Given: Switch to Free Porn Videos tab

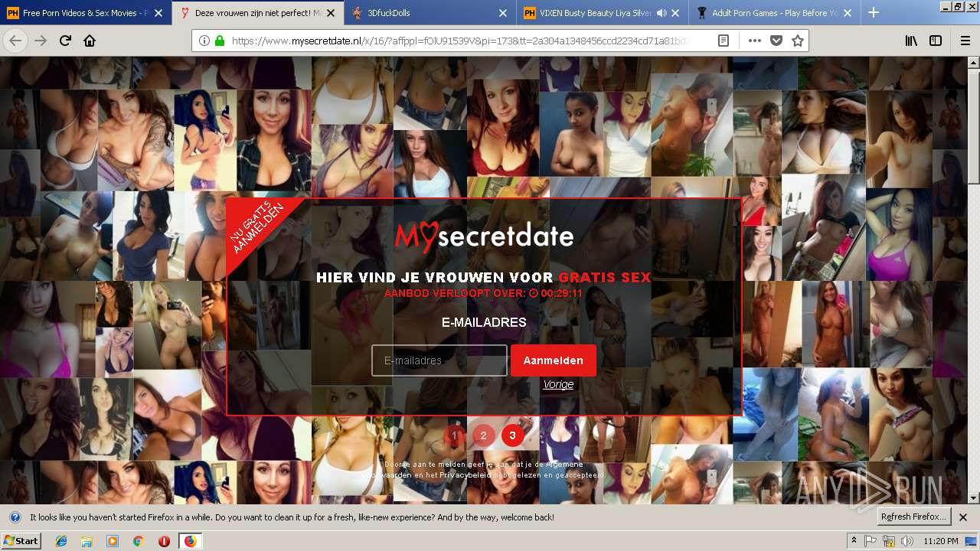Looking at the screenshot, I should (86, 13).
